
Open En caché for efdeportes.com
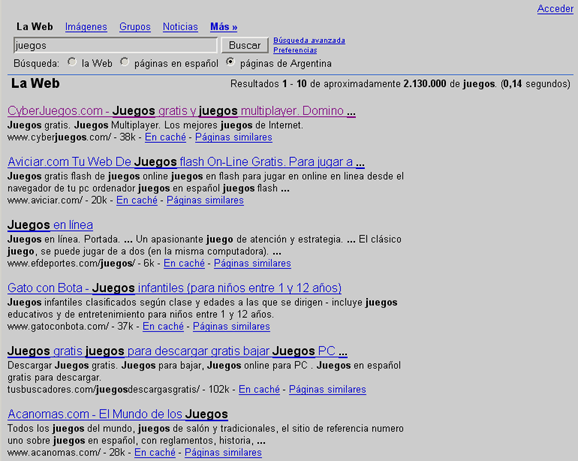(184, 263)
